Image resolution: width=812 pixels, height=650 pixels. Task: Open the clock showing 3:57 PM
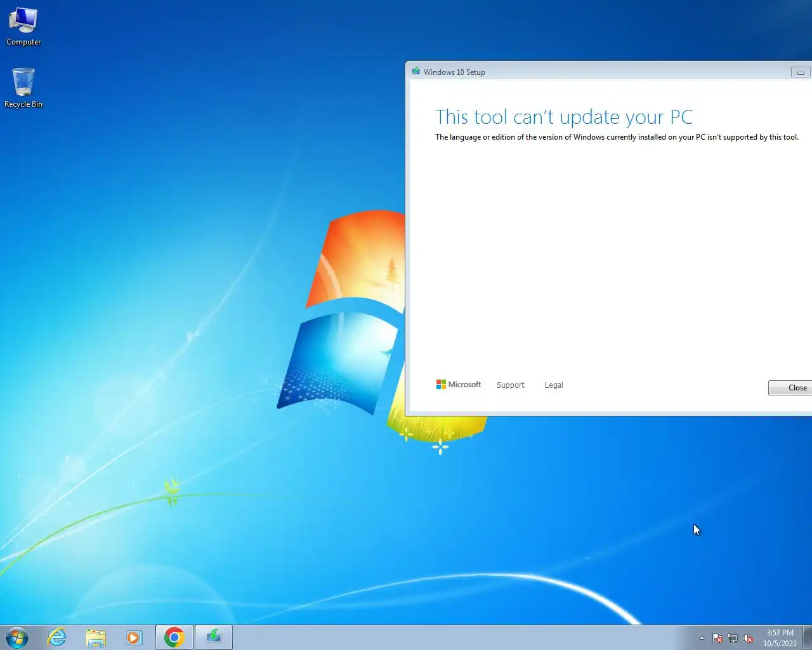(x=780, y=638)
